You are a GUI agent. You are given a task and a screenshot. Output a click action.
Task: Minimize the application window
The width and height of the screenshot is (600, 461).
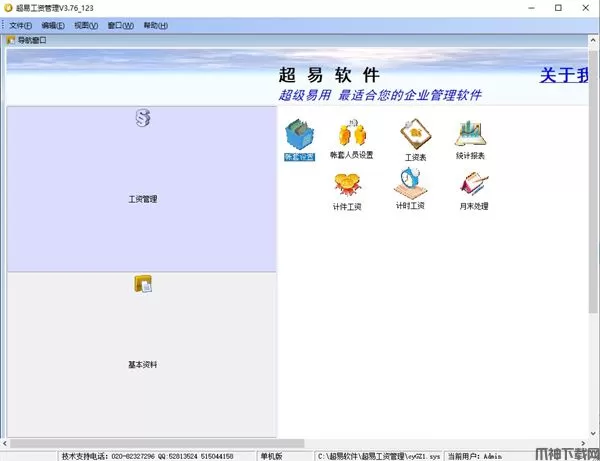click(532, 8)
